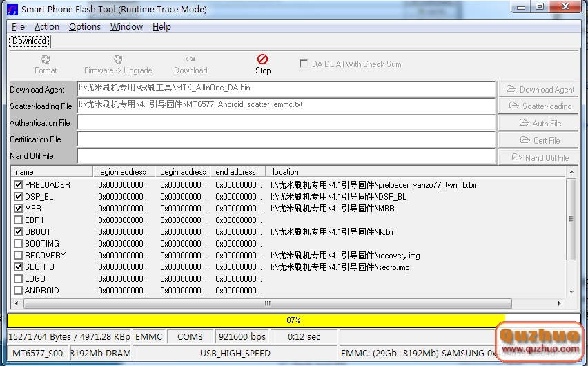Screen dimensions: 588x366
Task: Click the COM3 status bar entry
Action: point(190,337)
